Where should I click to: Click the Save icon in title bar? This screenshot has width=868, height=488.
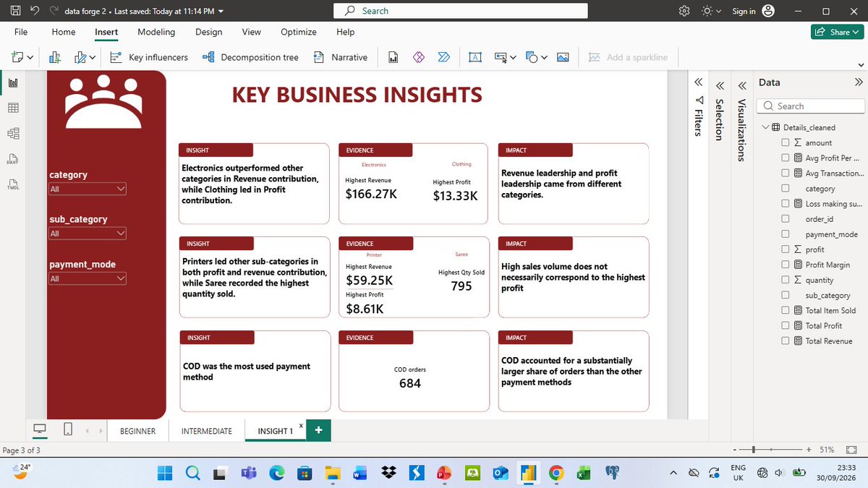[14, 11]
